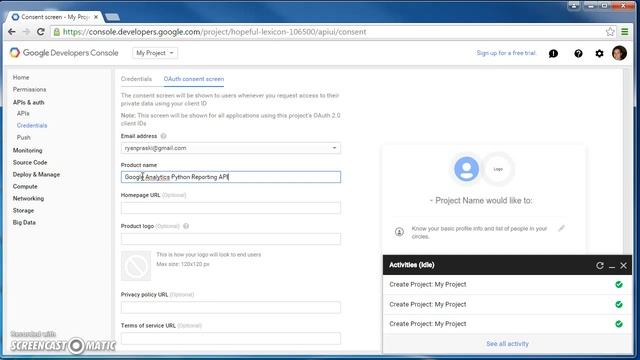This screenshot has height=360, width=640.
Task: Open Compute in the sidebar
Action: 25,187
